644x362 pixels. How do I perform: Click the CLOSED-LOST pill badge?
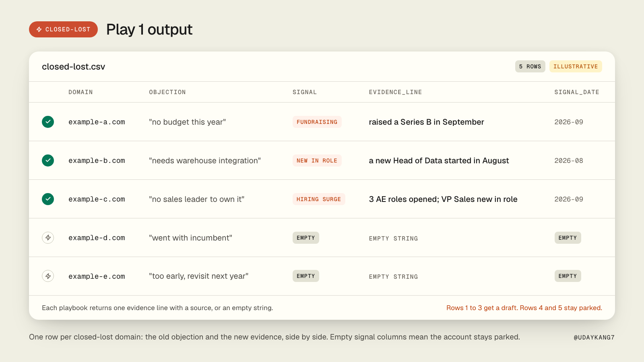pyautogui.click(x=63, y=29)
